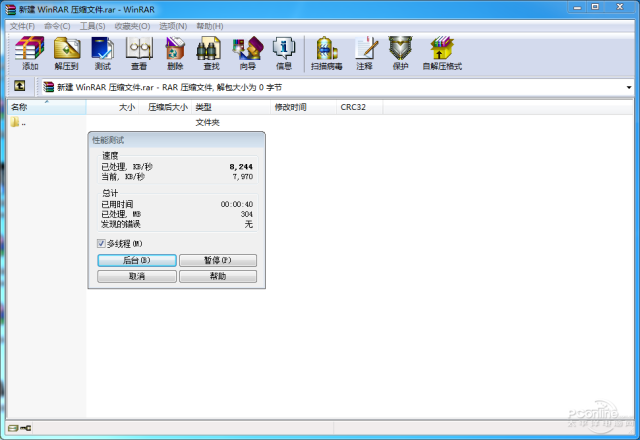
Task: Click the 添加 (Add) toolbar icon
Action: click(x=30, y=52)
